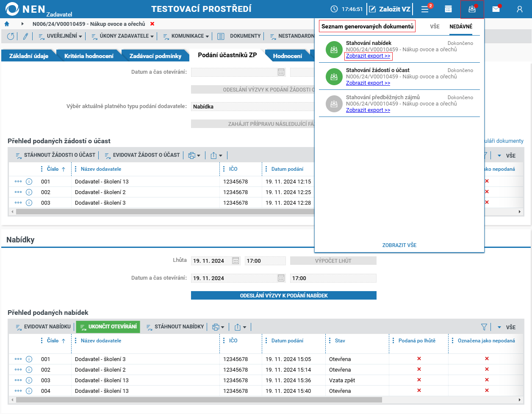Open print dropdown in nabídky toolbar

coord(218,327)
